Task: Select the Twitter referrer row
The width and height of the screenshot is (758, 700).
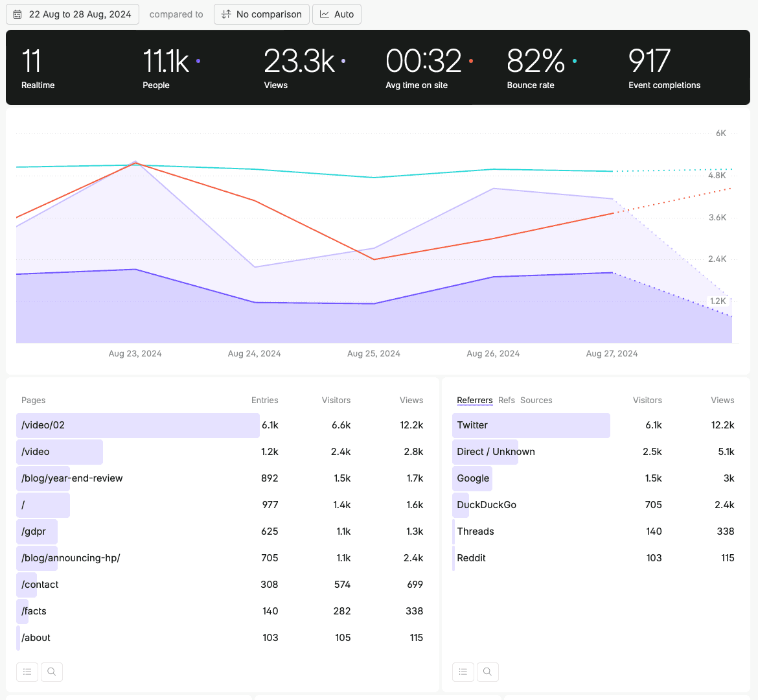Action: (473, 425)
